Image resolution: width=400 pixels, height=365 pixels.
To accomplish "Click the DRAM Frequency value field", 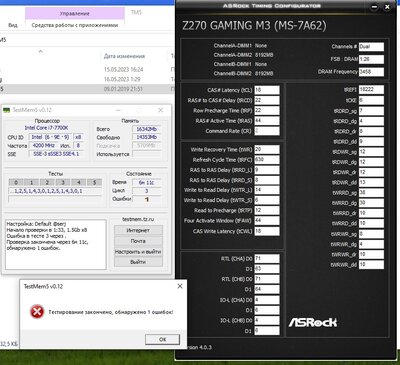I will pyautogui.click(x=371, y=72).
